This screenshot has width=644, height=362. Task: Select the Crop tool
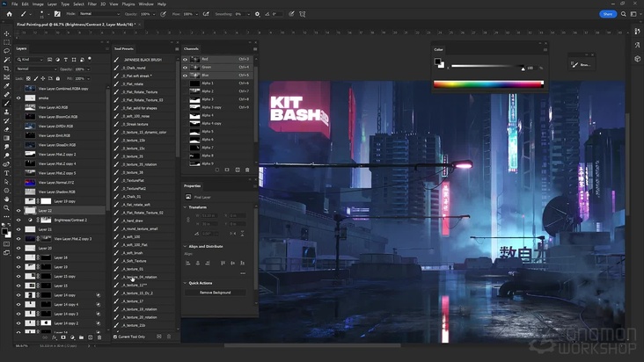pos(6,69)
